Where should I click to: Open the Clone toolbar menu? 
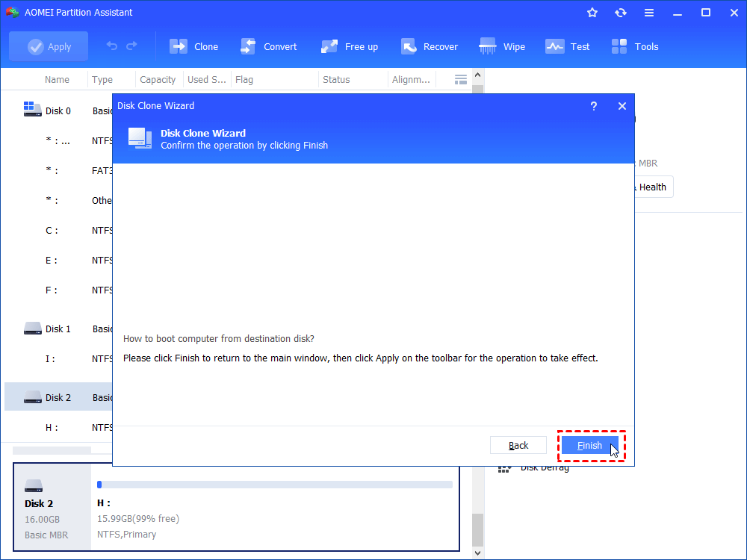(x=194, y=46)
